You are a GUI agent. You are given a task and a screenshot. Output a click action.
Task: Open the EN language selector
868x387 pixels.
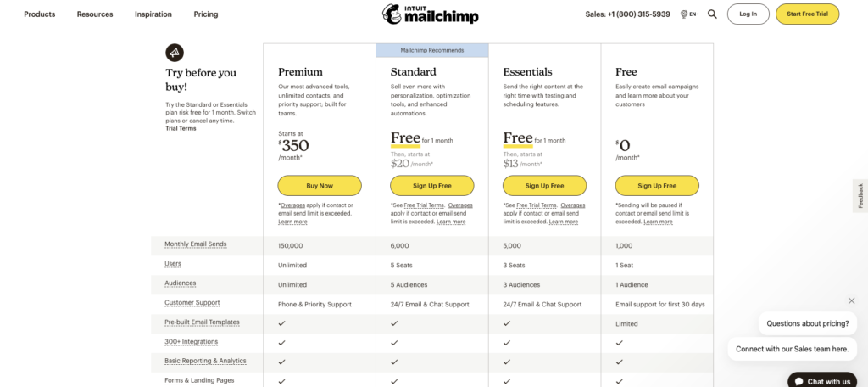[x=688, y=14]
